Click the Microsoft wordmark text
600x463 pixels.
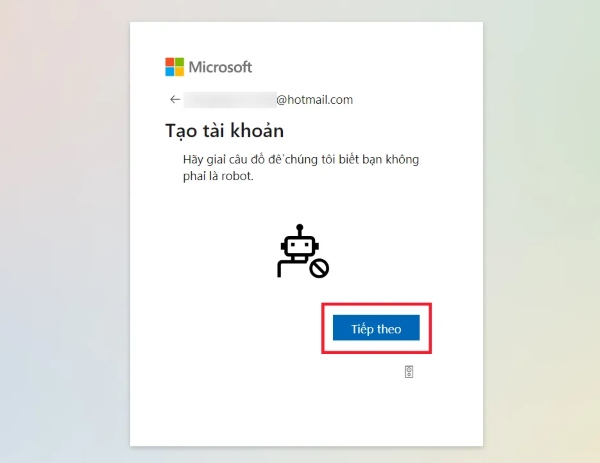220,67
